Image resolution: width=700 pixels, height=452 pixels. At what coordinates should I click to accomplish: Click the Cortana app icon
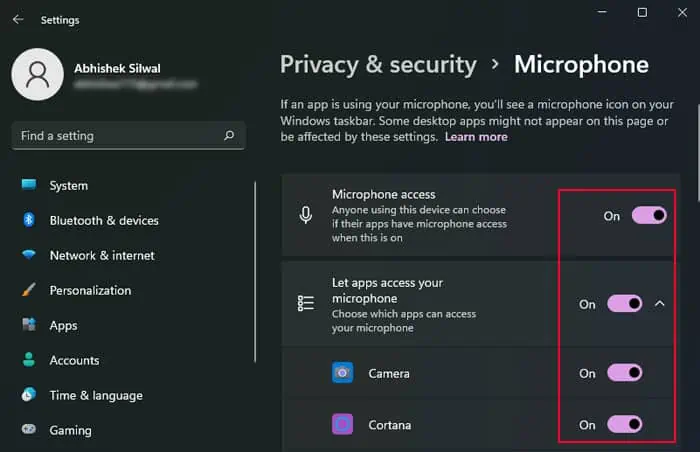click(x=342, y=425)
